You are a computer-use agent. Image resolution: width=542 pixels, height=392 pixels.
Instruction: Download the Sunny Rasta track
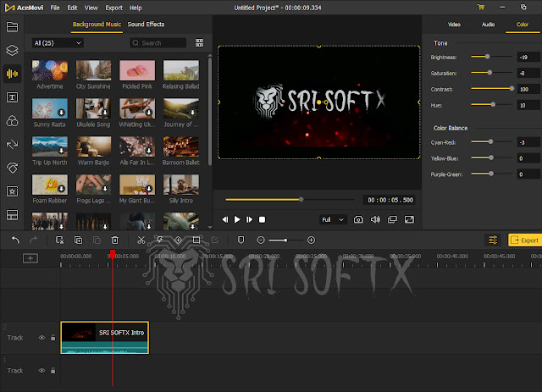[61, 113]
